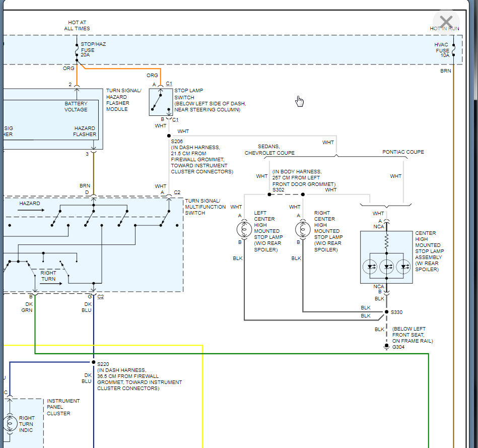Click the right turn indicator bulb symbol

tap(10, 423)
